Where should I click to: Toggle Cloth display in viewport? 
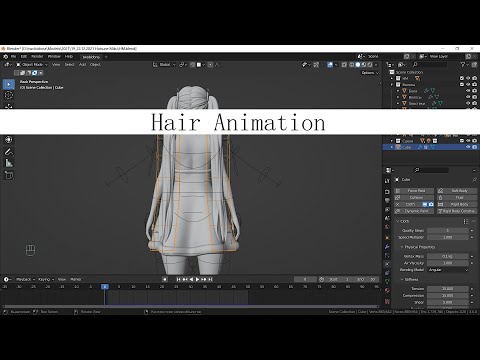click(425, 204)
